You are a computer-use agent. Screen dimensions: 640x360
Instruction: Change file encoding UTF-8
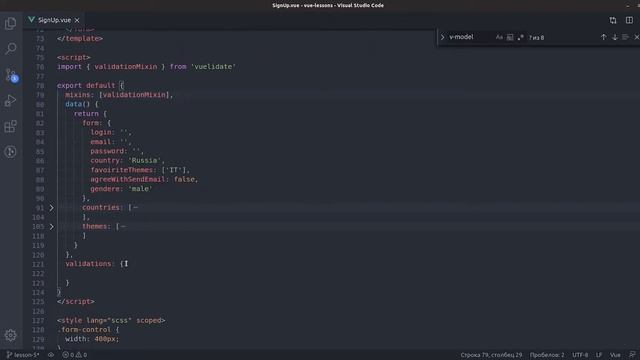[x=580, y=355]
